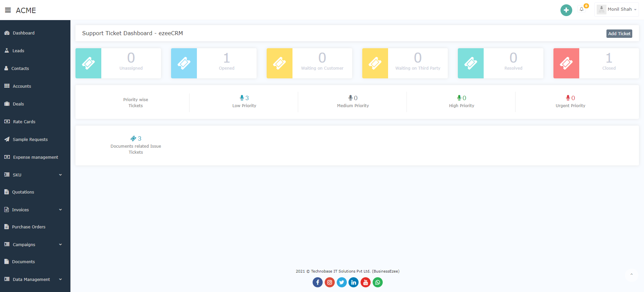This screenshot has width=644, height=292.
Task: Click the Waiting on Third Party icon
Action: 375,63
